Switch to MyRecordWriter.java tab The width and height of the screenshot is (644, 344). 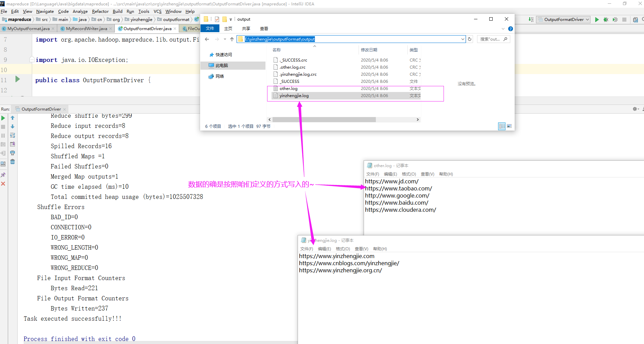point(86,29)
